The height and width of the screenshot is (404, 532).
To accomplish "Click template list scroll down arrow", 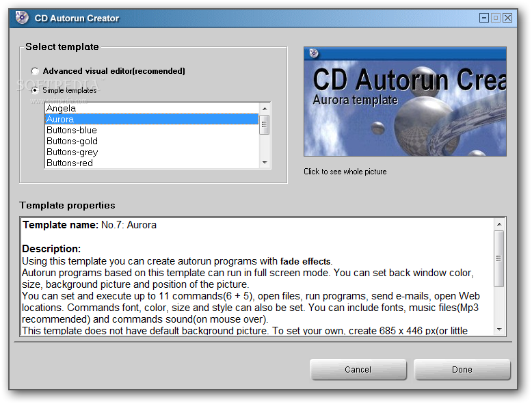I will pyautogui.click(x=265, y=163).
